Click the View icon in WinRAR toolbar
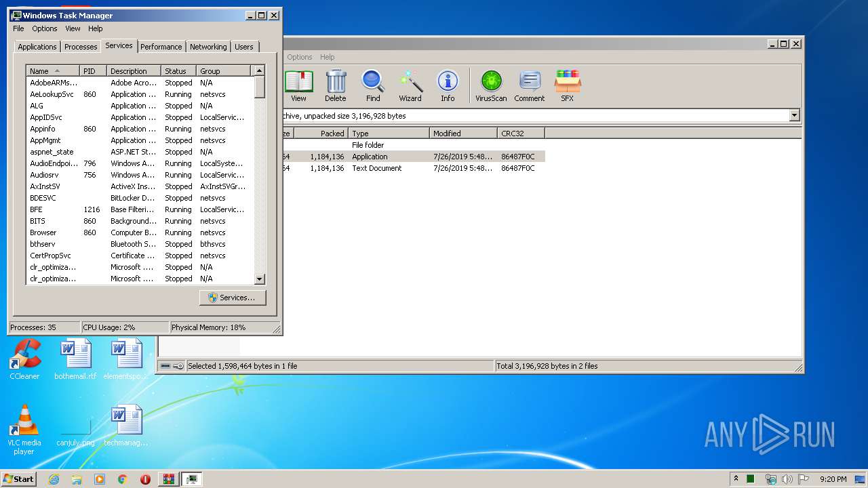 pos(298,86)
